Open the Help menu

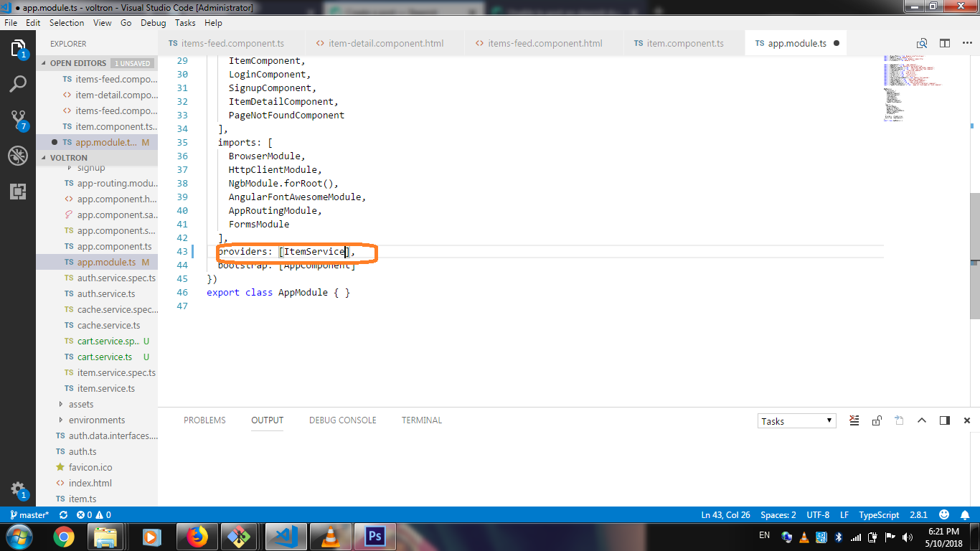(x=213, y=23)
